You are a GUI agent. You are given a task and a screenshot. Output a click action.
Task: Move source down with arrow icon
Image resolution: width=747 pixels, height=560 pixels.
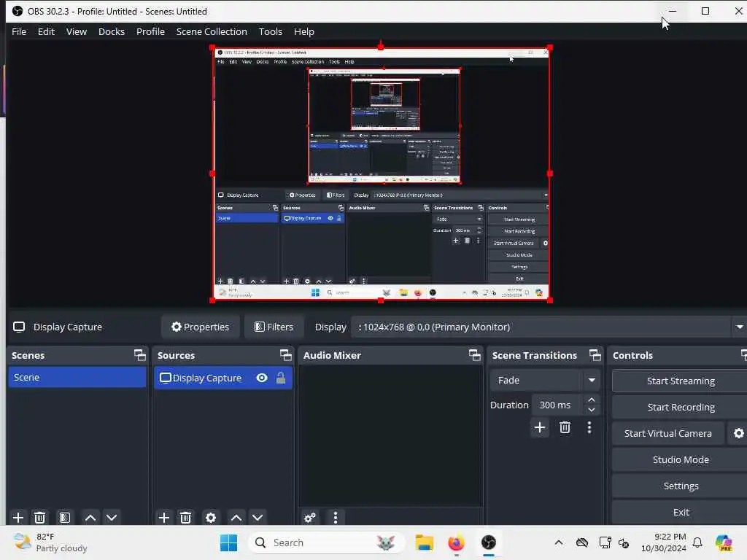258,517
